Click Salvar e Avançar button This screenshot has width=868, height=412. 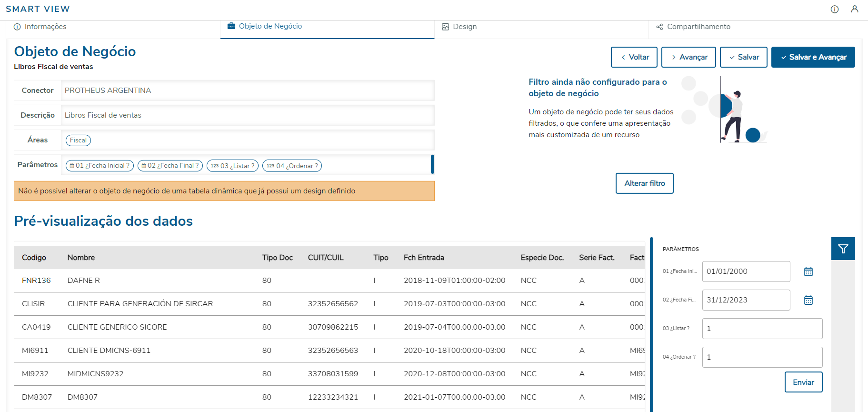point(813,57)
